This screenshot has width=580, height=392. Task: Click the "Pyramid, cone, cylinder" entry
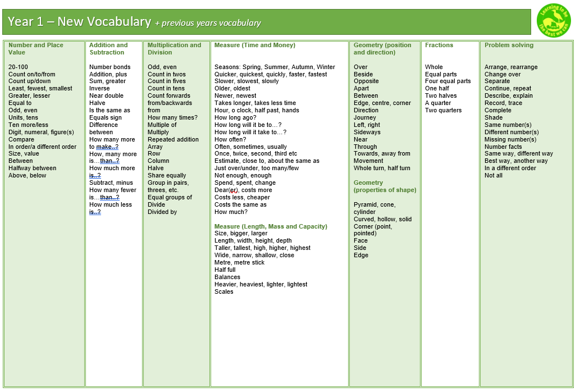(x=374, y=208)
